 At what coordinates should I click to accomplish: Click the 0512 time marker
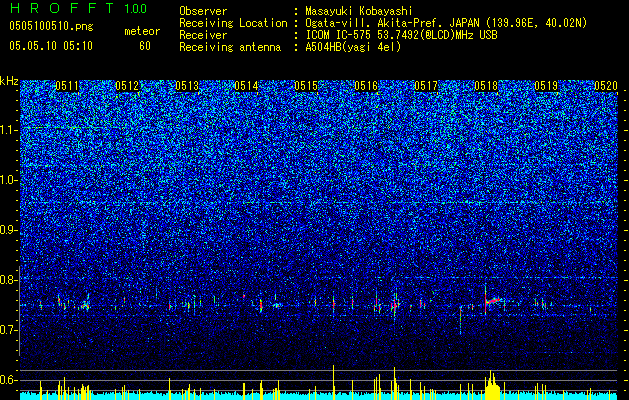click(x=127, y=86)
